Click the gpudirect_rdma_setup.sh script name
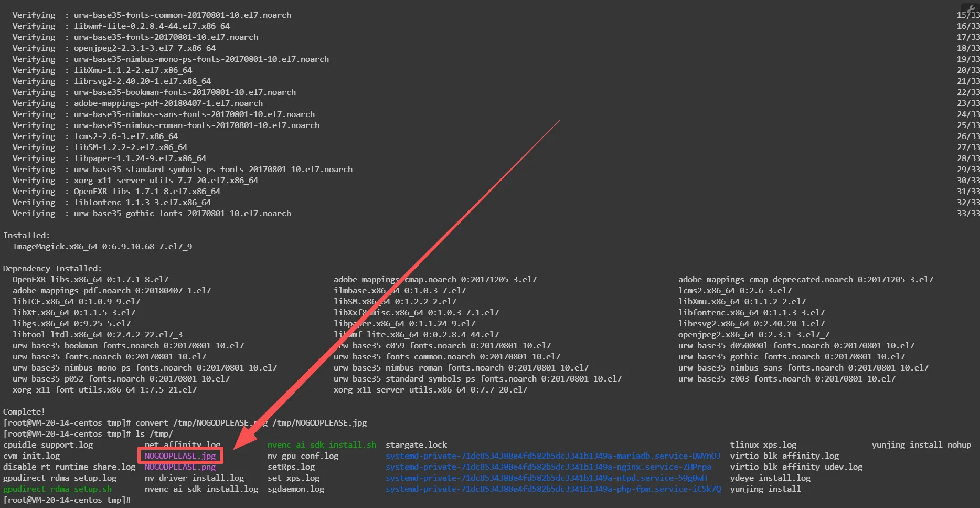 tap(57, 489)
